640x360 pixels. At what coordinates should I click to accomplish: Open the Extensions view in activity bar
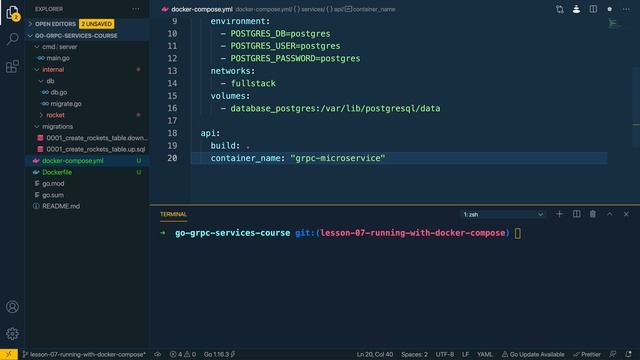coord(12,66)
